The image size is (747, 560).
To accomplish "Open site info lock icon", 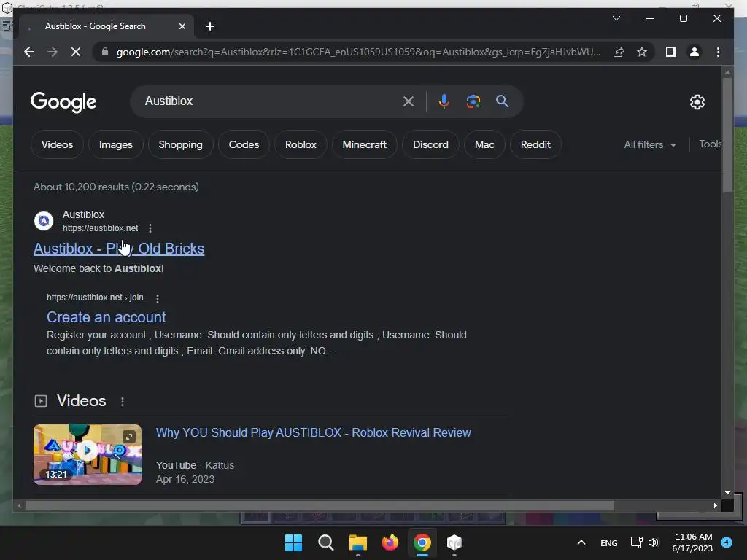I will click(x=105, y=52).
